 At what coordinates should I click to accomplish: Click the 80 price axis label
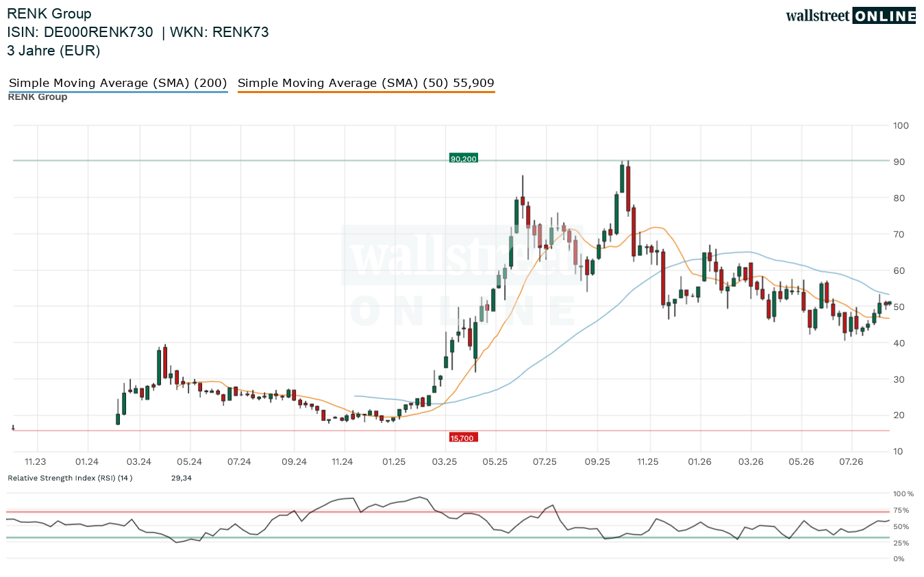[899, 198]
